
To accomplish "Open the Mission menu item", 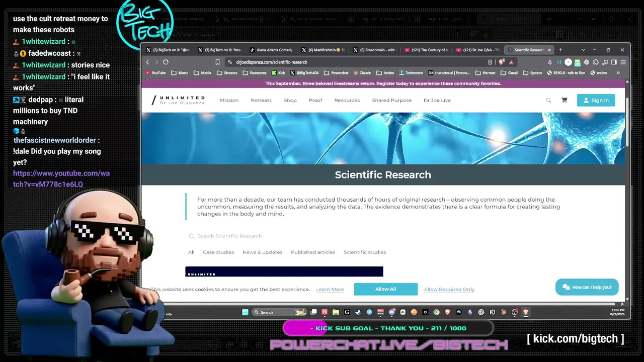I will (229, 101).
